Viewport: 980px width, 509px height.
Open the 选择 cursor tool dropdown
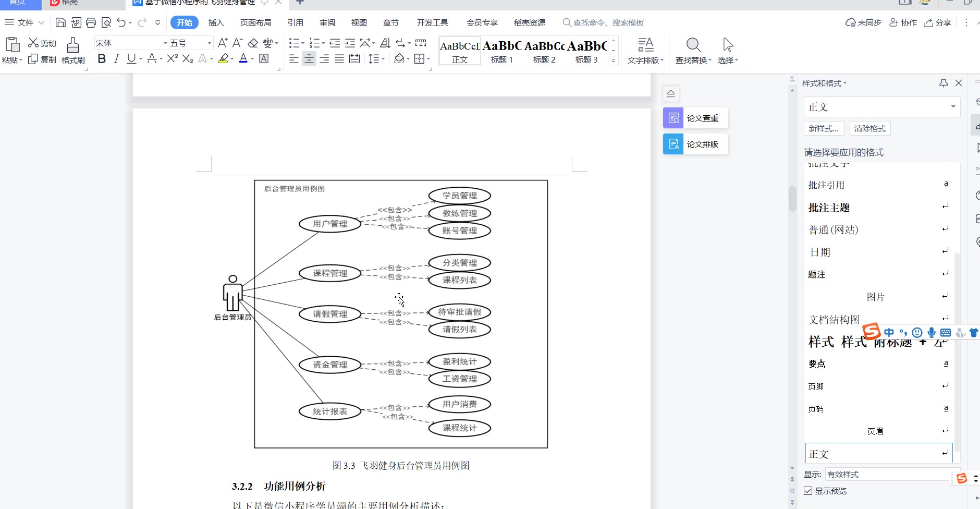coord(728,51)
